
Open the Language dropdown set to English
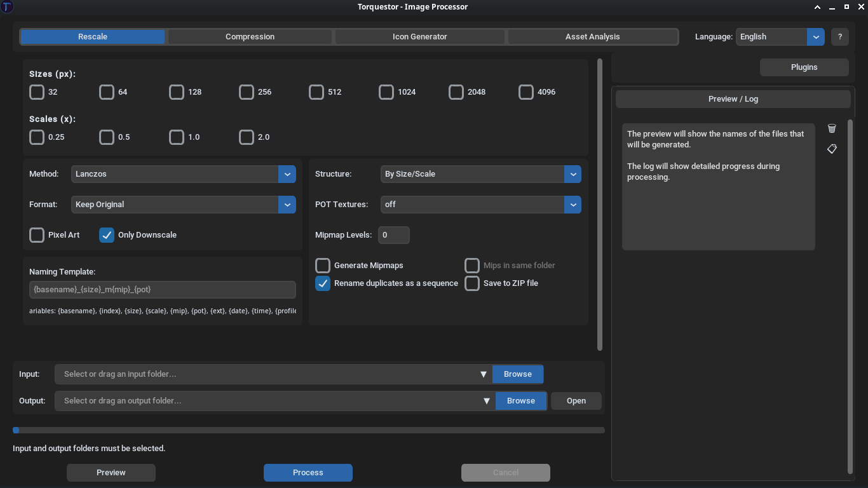pos(780,37)
